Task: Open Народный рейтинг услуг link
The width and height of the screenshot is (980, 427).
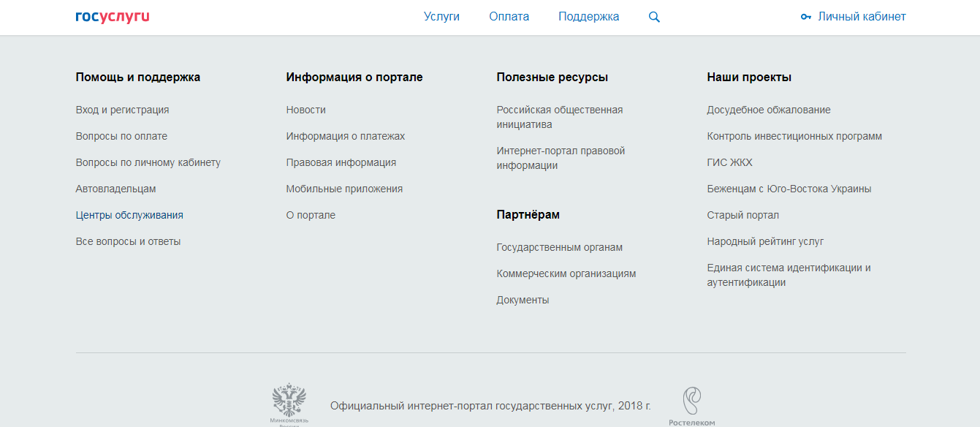Action: click(765, 241)
